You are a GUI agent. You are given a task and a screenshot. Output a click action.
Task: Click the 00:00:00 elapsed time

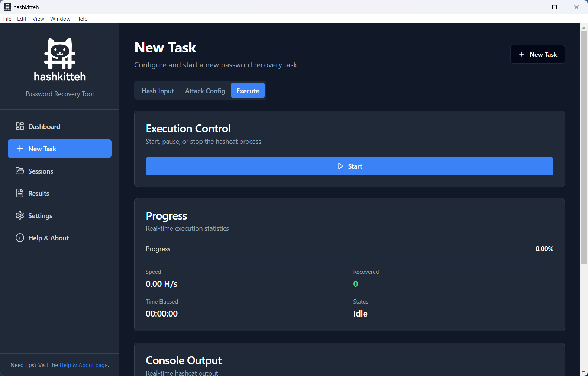tap(162, 314)
